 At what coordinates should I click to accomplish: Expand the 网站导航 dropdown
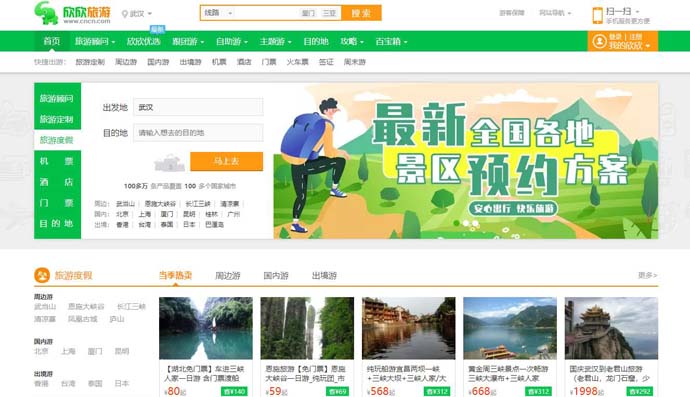[x=555, y=13]
